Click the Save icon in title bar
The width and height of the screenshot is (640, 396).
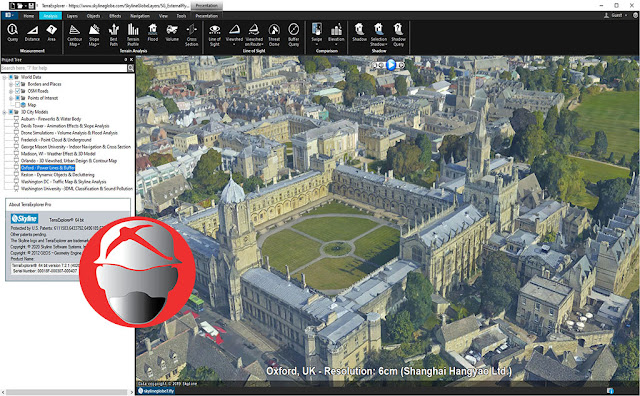point(30,6)
